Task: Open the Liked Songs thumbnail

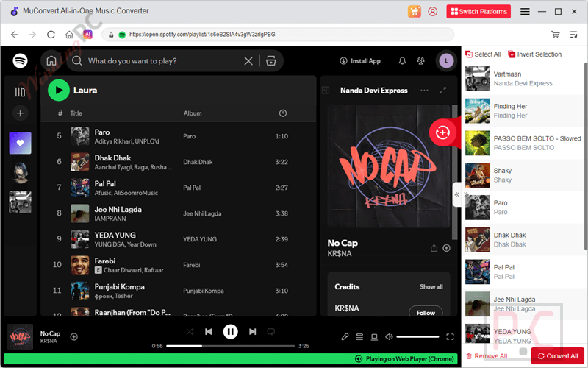Action: coord(21,143)
